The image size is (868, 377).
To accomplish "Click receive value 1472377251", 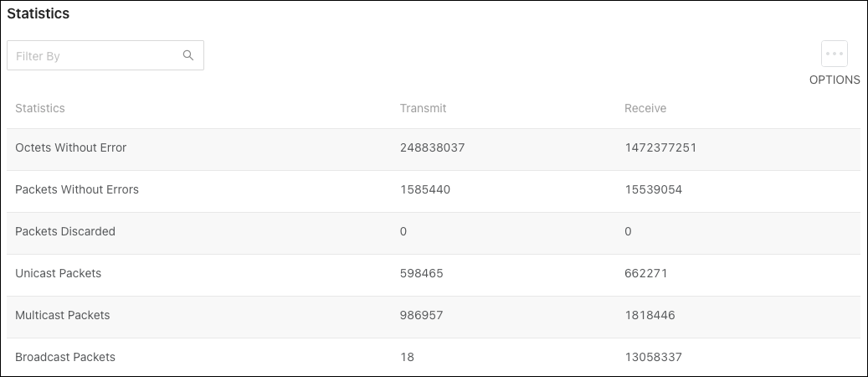I will (660, 147).
